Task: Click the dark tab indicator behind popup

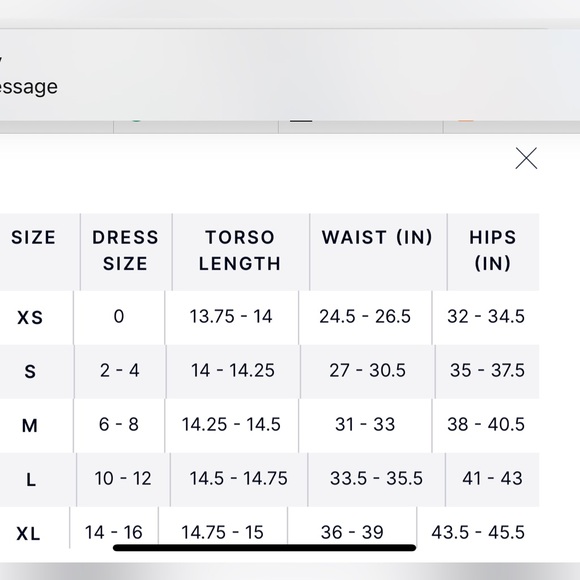Action: pyautogui.click(x=301, y=121)
